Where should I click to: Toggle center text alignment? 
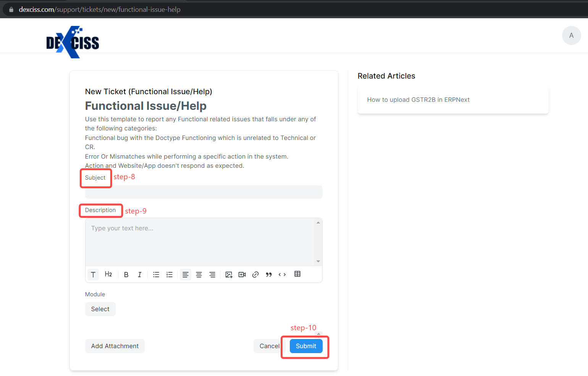(199, 274)
